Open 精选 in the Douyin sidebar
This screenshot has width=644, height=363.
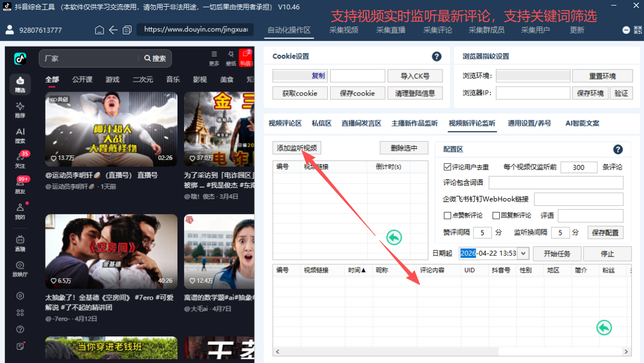[x=20, y=84]
